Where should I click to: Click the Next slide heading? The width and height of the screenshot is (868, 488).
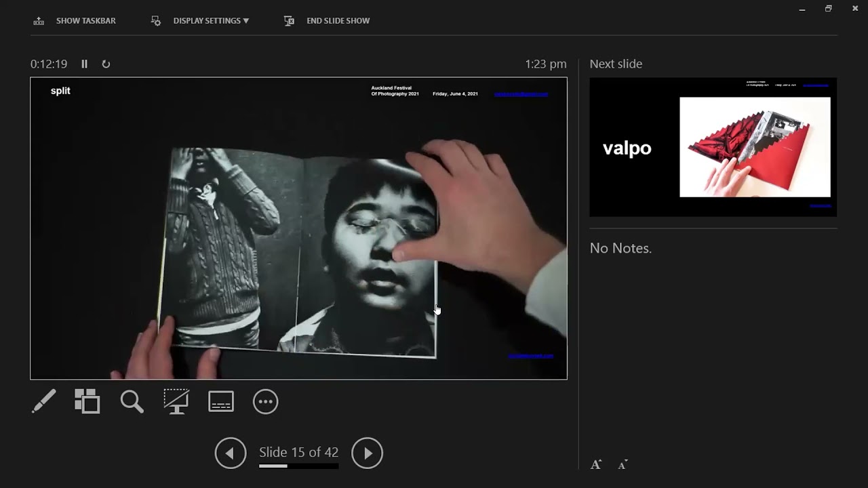(x=616, y=64)
